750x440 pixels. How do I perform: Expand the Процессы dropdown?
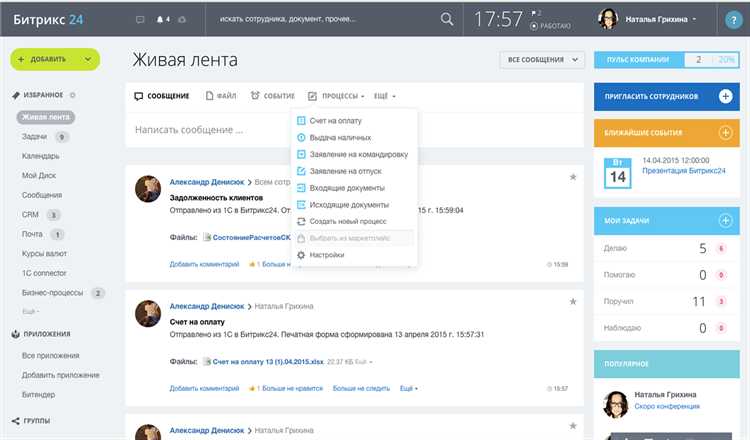pos(336,96)
